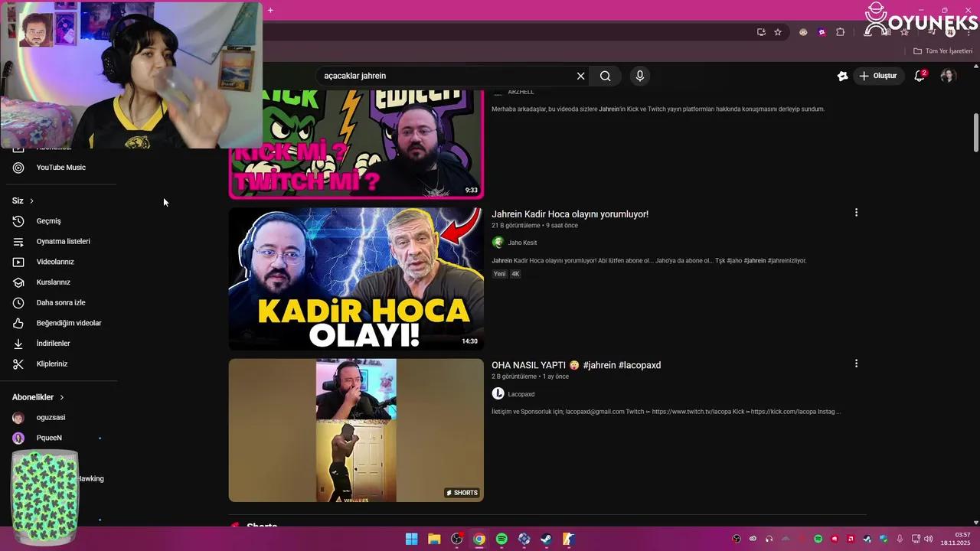Open OBS Studio from the taskbar
The image size is (980, 551).
[x=457, y=539]
